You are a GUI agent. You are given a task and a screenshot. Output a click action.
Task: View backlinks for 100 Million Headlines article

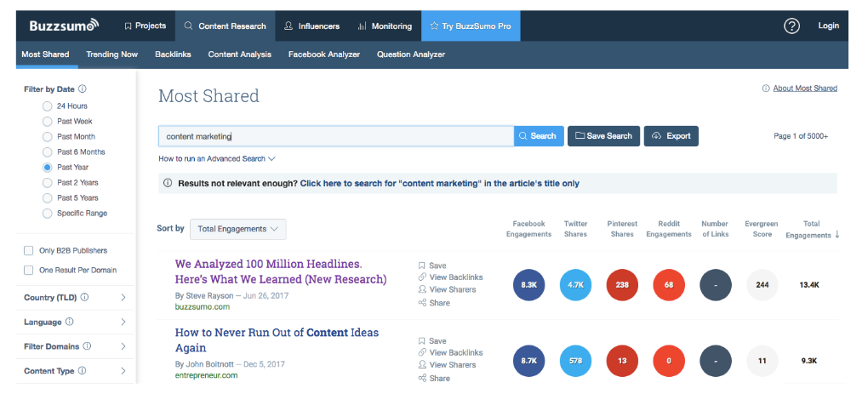(451, 277)
